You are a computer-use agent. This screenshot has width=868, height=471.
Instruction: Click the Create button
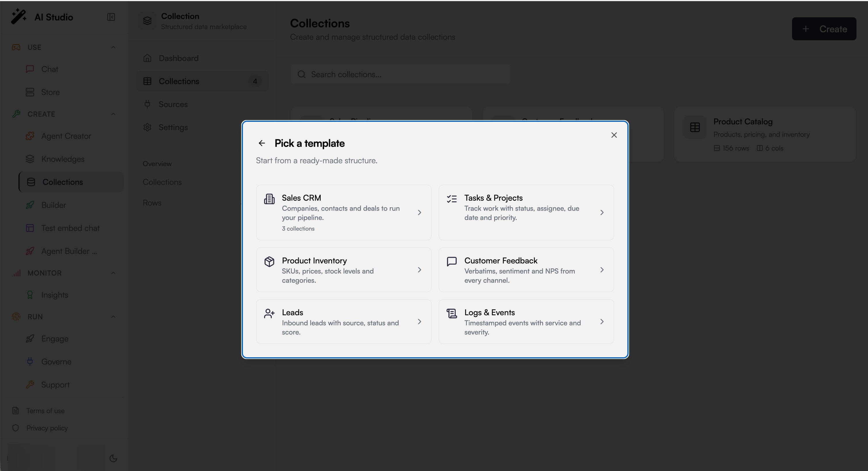pyautogui.click(x=824, y=29)
